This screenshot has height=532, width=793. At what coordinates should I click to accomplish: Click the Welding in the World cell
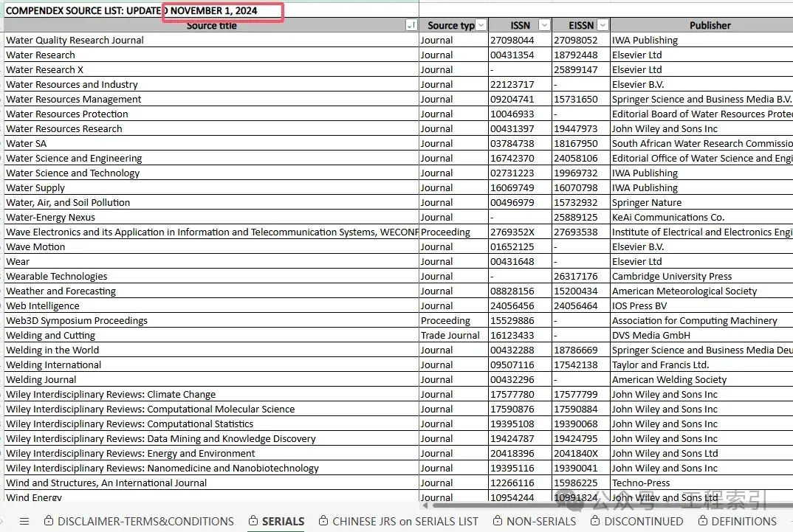[x=211, y=350]
